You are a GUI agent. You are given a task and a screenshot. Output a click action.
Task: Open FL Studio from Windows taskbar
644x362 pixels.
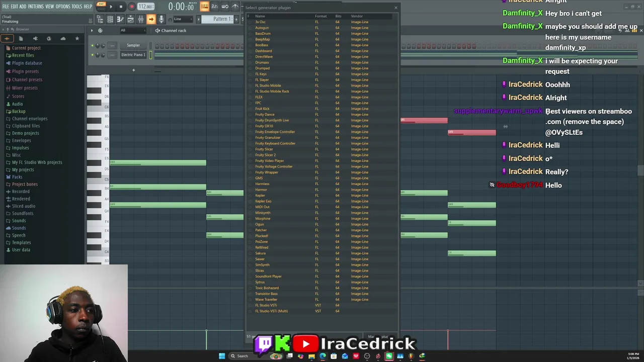pos(411,356)
